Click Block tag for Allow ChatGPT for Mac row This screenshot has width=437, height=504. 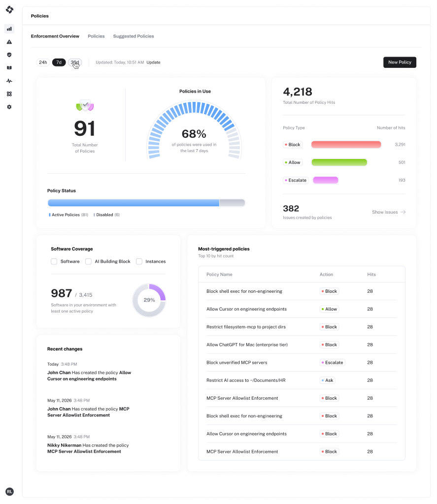329,345
